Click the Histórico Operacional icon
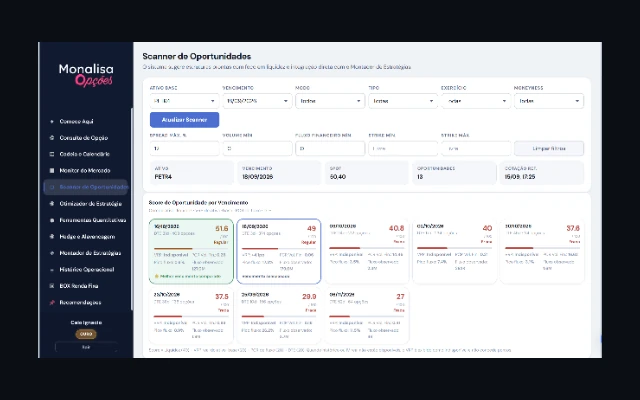The height and width of the screenshot is (400, 640). tap(51, 269)
